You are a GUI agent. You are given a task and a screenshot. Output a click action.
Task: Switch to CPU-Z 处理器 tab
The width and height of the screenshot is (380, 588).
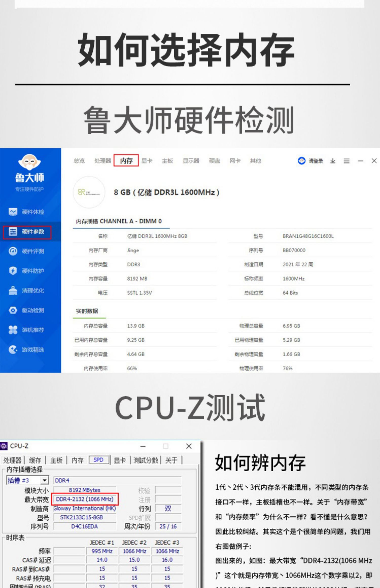click(12, 460)
